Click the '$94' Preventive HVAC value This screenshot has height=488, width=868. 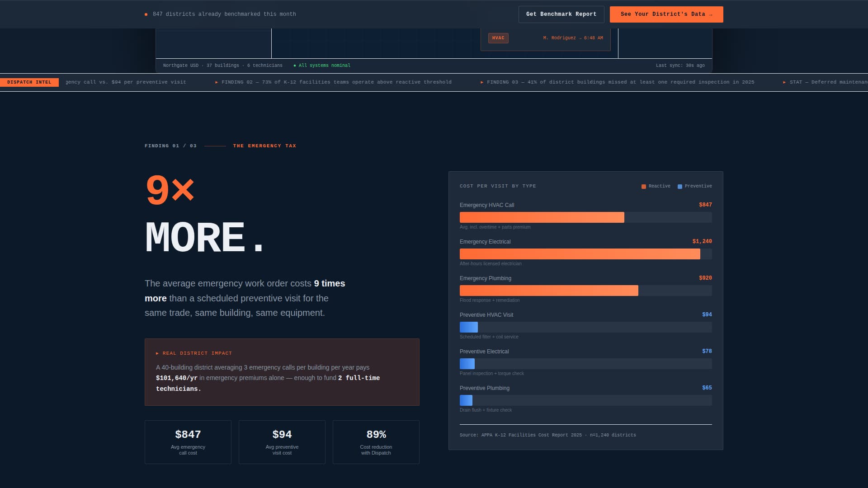707,314
